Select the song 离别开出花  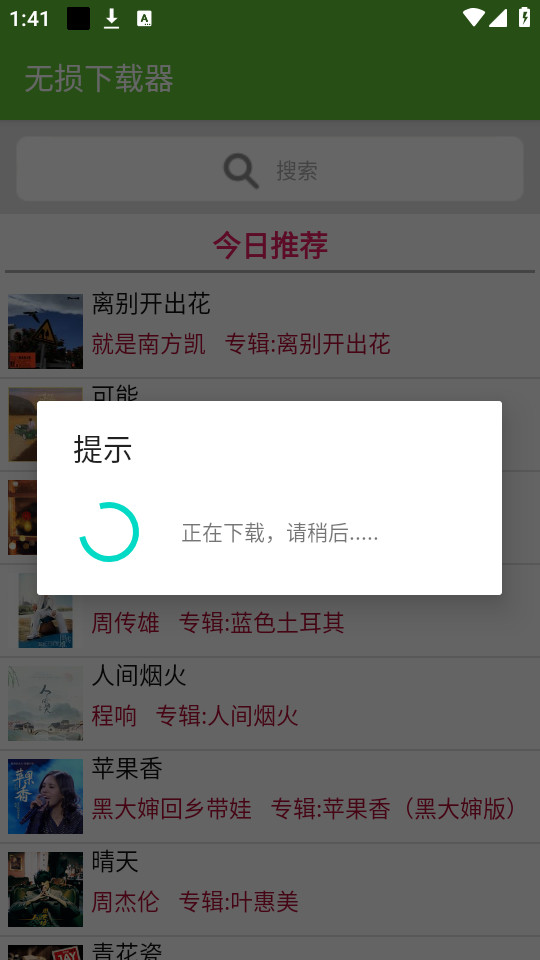point(270,331)
